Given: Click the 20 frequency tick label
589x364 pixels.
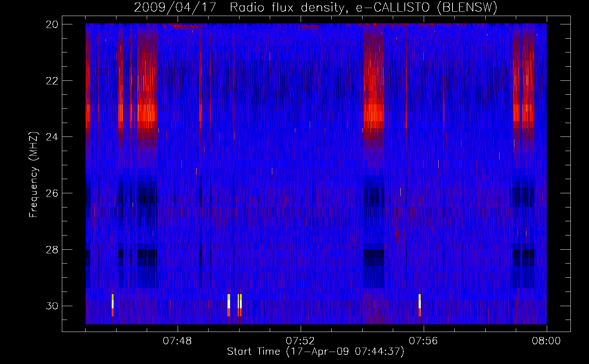Looking at the screenshot, I should [52, 24].
